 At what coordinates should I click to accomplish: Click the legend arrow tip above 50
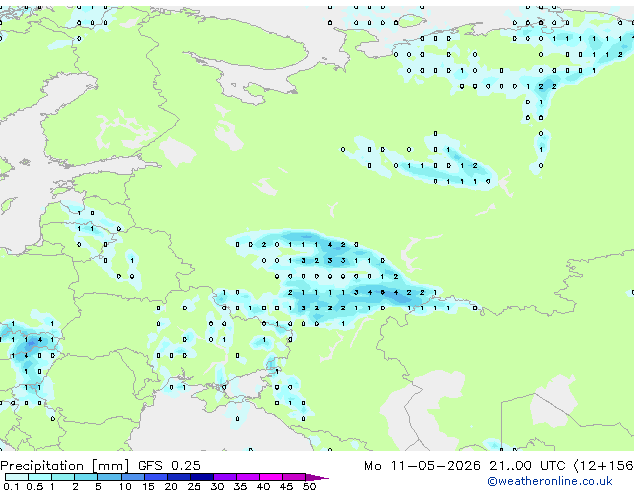pyautogui.click(x=317, y=477)
